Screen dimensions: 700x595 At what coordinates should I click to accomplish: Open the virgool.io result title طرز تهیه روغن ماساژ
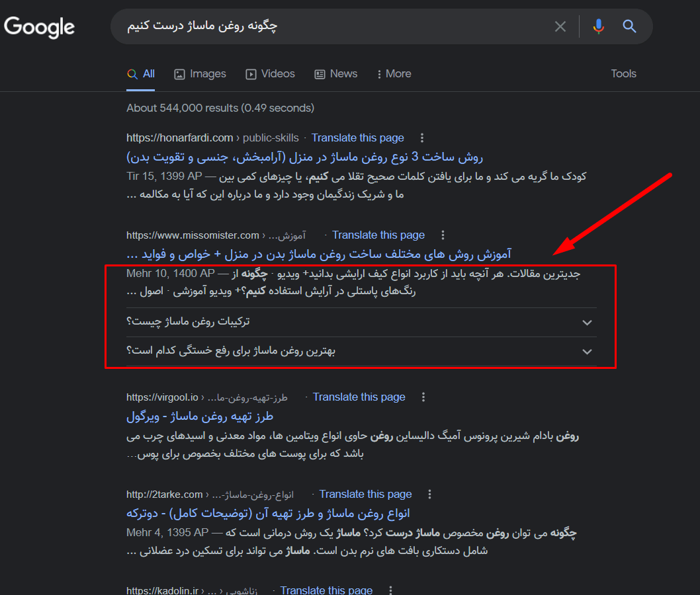click(x=200, y=416)
